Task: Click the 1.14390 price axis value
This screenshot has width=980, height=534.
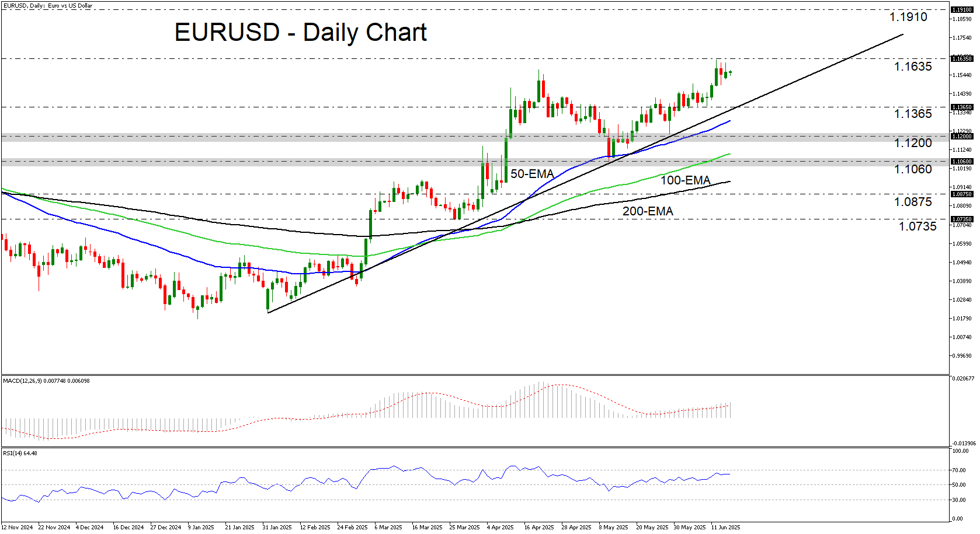Action: (x=962, y=94)
